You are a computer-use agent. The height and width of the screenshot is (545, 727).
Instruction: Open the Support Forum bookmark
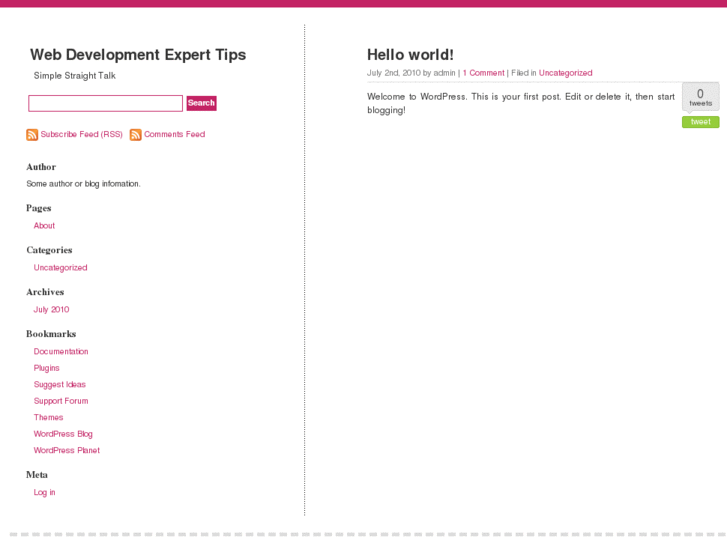(x=61, y=401)
